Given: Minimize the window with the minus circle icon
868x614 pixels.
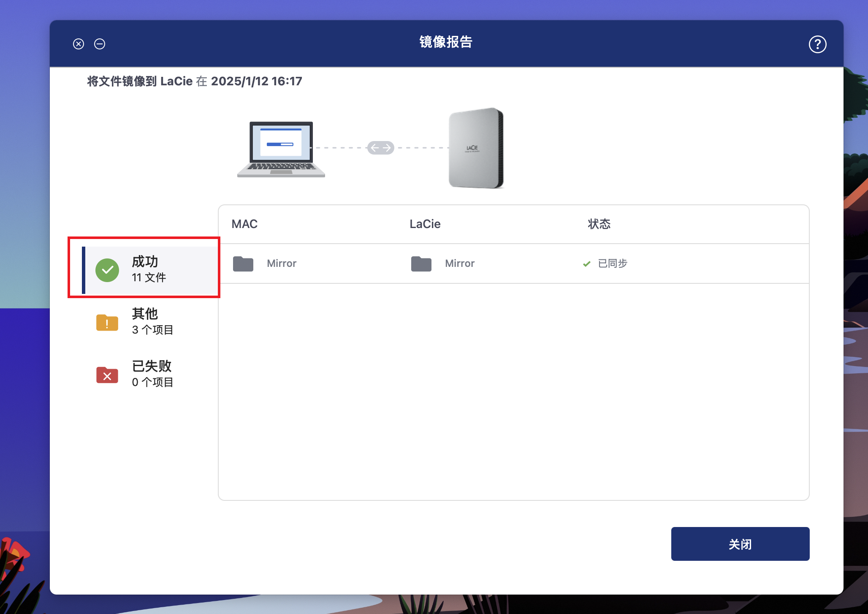Looking at the screenshot, I should pos(100,44).
